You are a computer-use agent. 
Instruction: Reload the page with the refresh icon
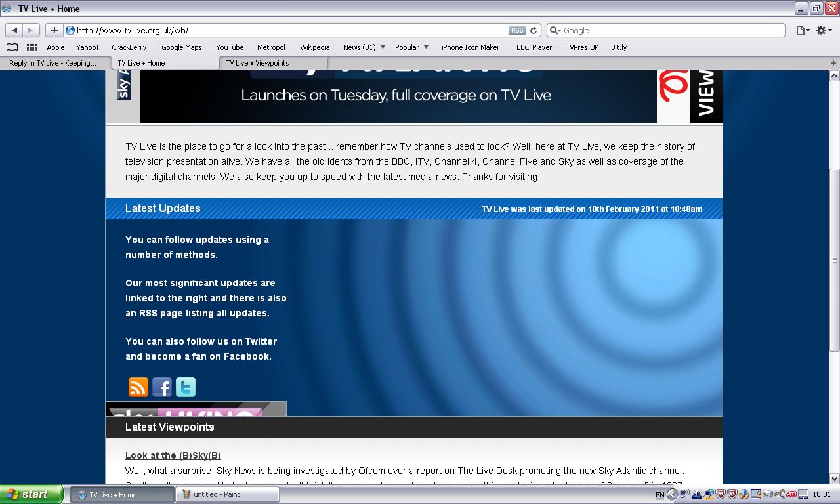[534, 30]
